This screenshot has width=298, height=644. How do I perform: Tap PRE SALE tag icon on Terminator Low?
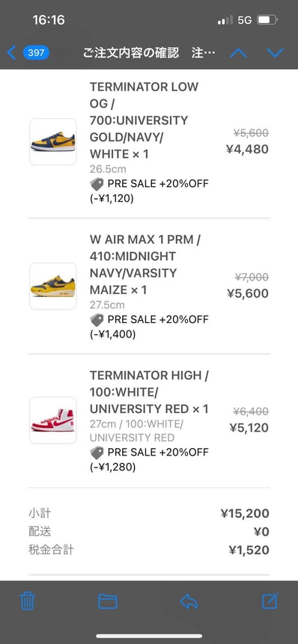coord(97,184)
